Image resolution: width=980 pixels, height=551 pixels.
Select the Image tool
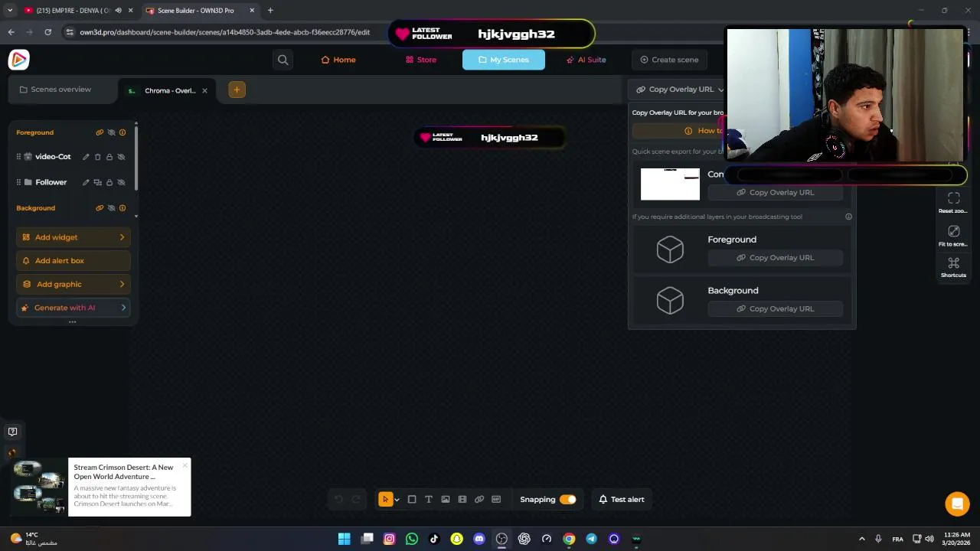point(446,500)
